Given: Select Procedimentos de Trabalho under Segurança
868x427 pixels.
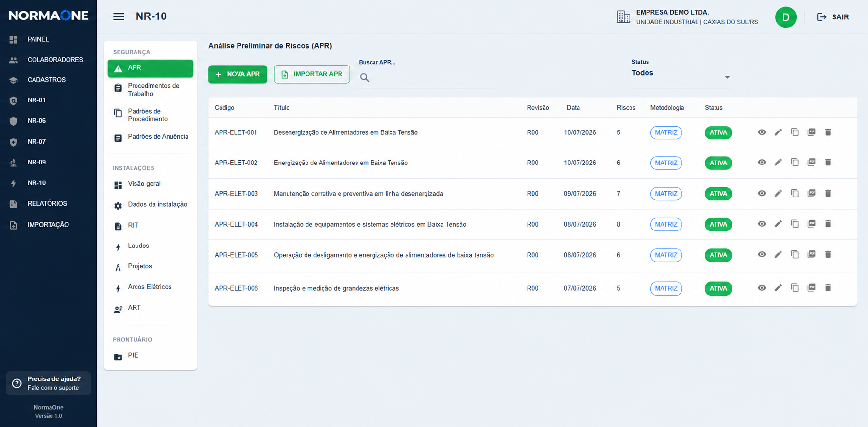Looking at the screenshot, I should [151, 90].
